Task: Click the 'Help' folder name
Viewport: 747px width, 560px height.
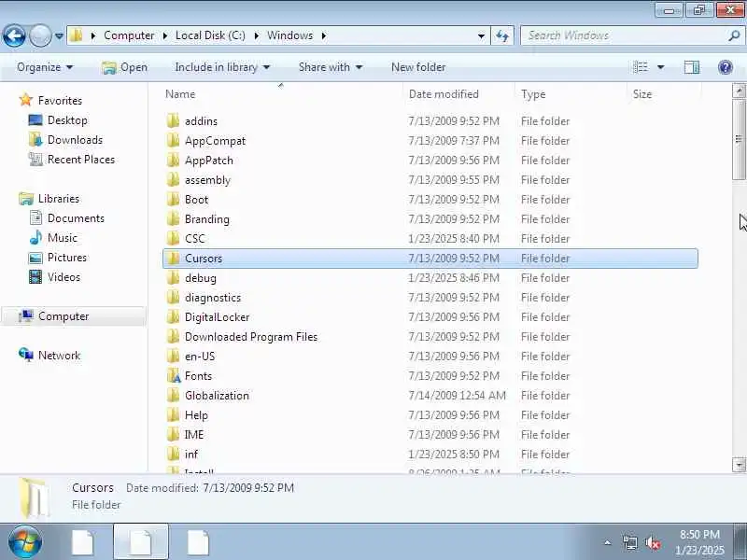Action: [x=196, y=415]
